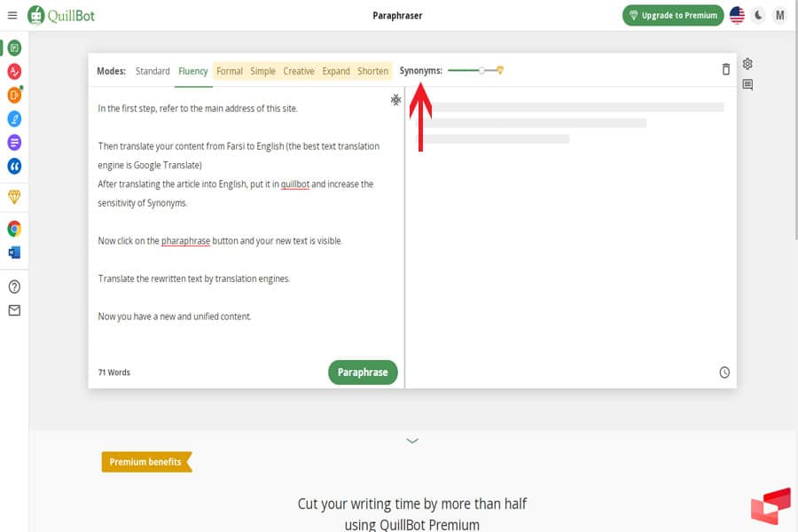
Task: Click Upgrade to Premium button
Action: [673, 15]
